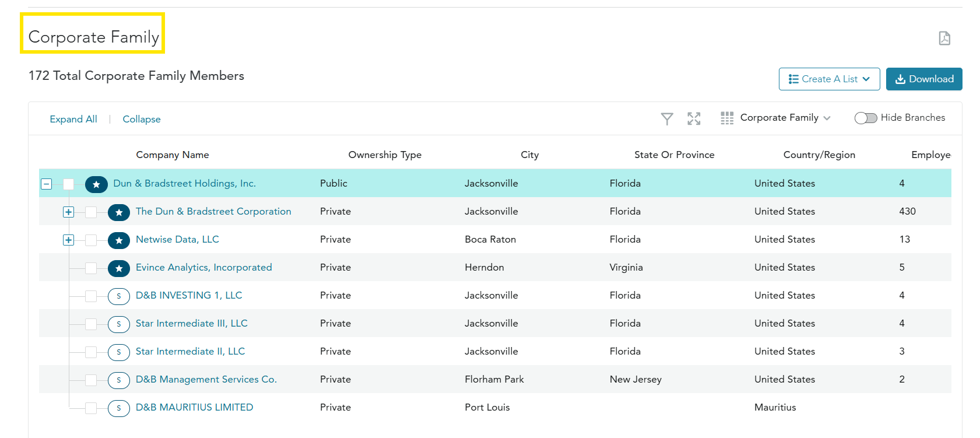This screenshot has height=438, width=980.
Task: Check the D&B MAURITIUS LIMITED checkbox
Action: pyautogui.click(x=91, y=408)
